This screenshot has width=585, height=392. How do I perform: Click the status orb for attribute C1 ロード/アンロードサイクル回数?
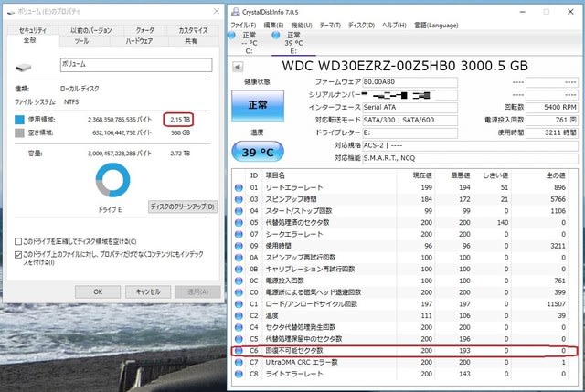[239, 304]
